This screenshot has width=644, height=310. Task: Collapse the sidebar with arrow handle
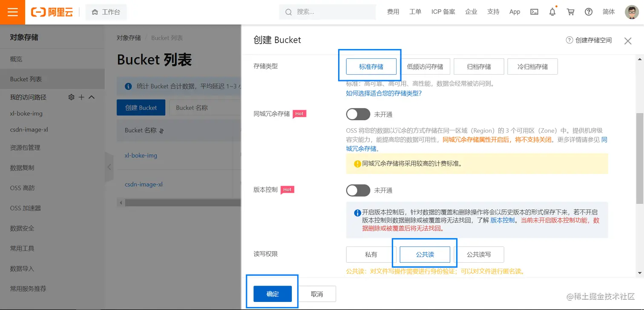[109, 167]
